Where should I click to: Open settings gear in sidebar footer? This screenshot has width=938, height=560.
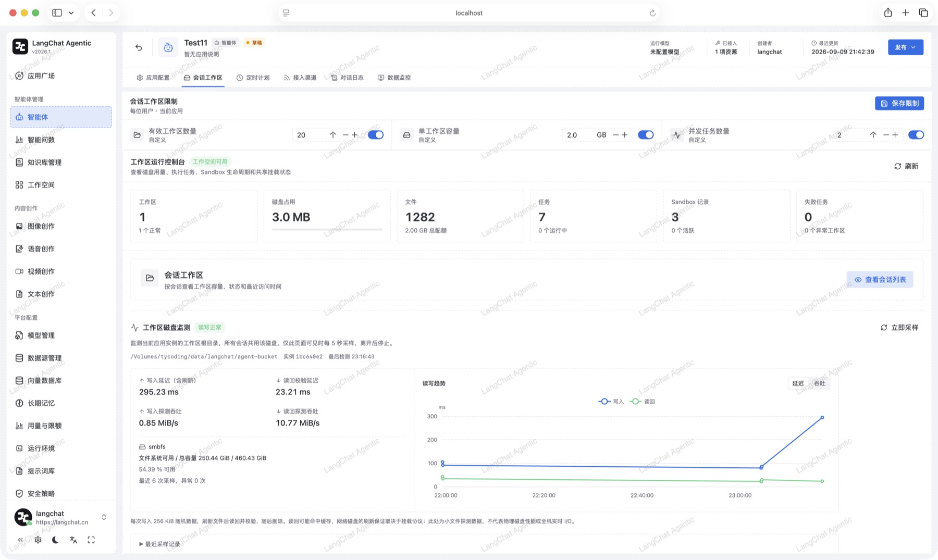coord(38,540)
